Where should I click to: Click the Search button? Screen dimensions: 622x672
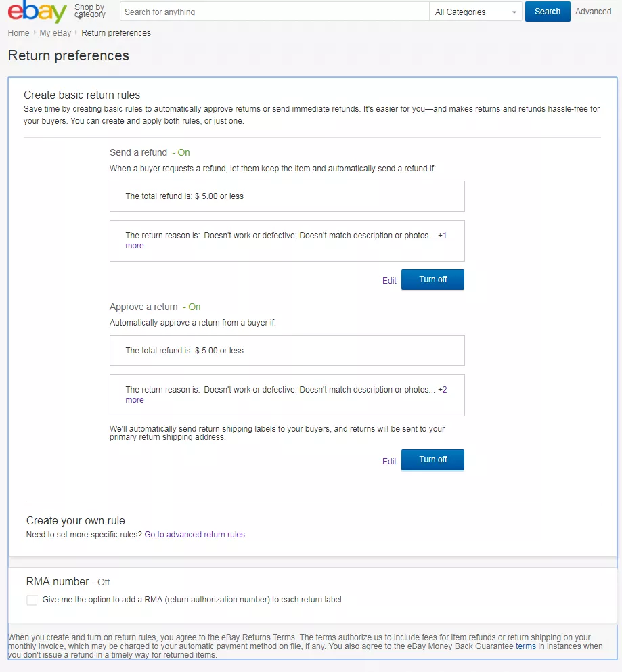click(547, 12)
